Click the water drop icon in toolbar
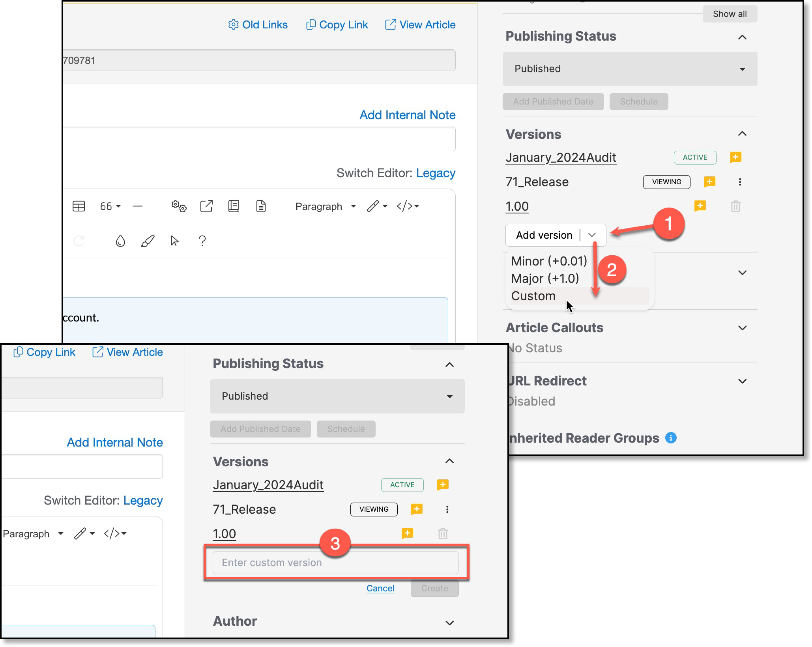The height and width of the screenshot is (647, 812). click(120, 241)
